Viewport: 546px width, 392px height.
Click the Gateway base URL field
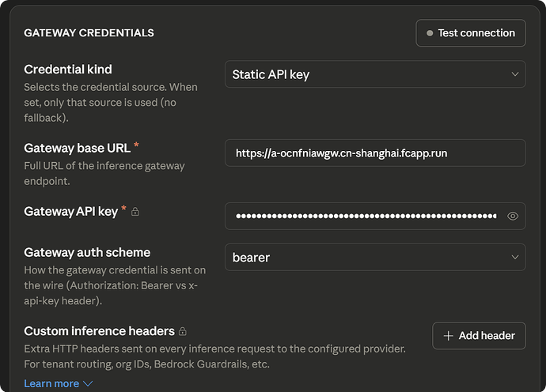[375, 153]
